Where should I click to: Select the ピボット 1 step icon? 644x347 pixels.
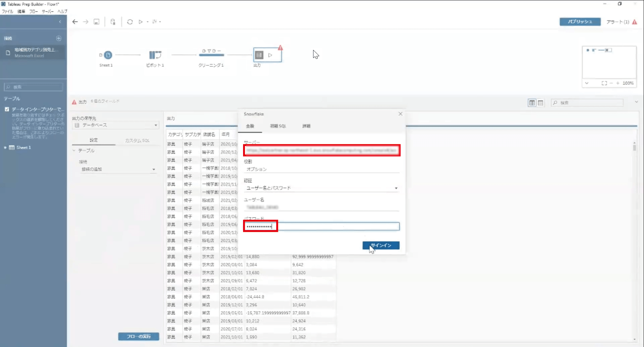(155, 55)
